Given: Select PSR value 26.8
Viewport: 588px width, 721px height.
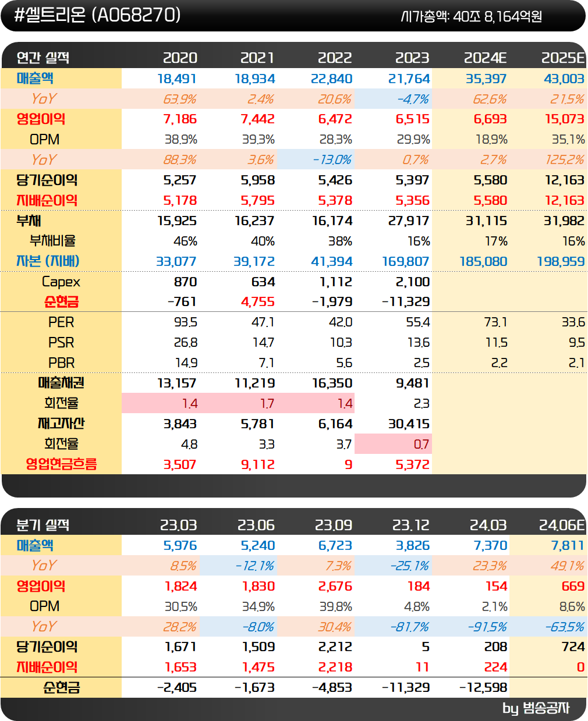Looking at the screenshot, I should (x=185, y=342).
